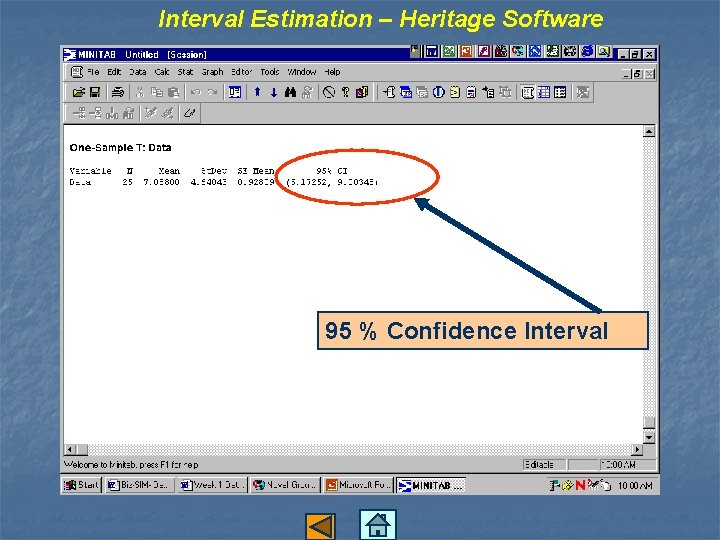
Task: Click the SE Mean value 0.92809
Action: coord(256,182)
